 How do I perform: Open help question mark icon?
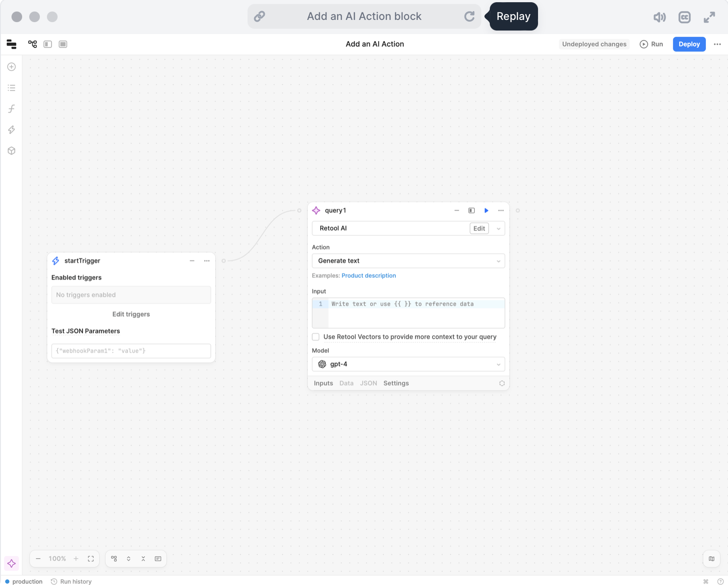720,581
